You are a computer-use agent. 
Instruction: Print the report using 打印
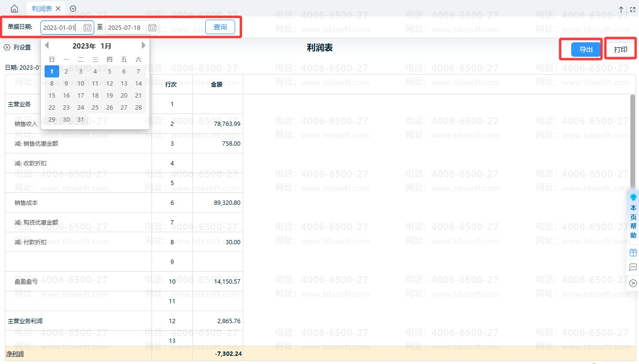[x=621, y=50]
